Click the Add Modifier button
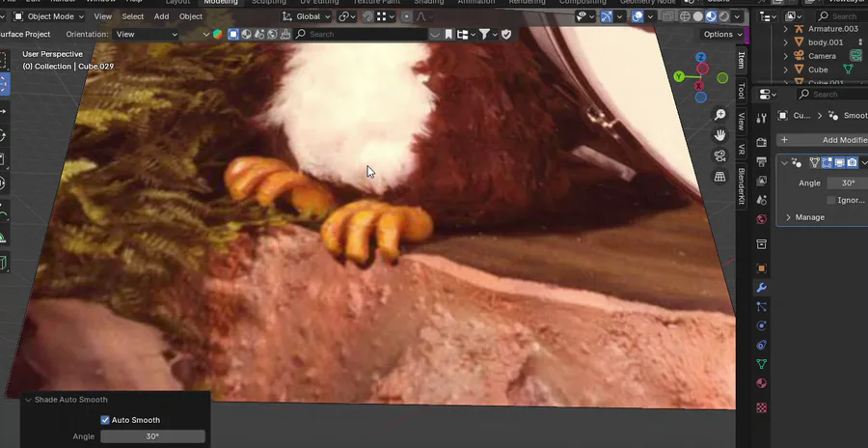This screenshot has height=448, width=868. click(x=822, y=140)
